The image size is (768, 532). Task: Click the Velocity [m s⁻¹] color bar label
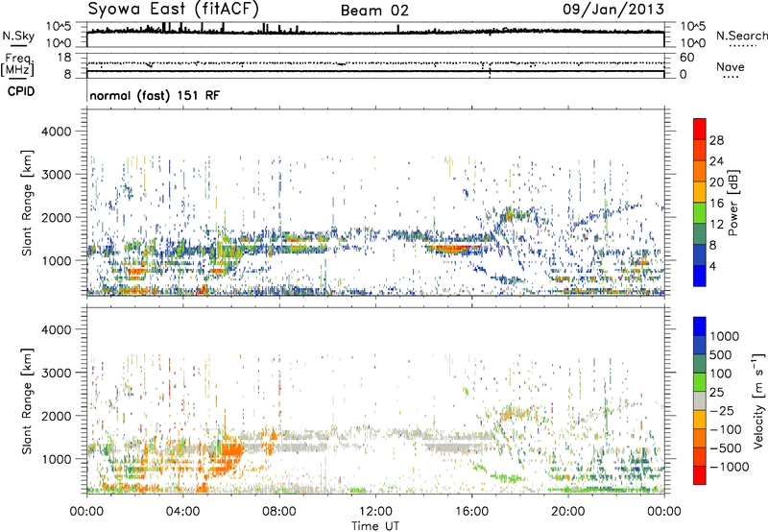pyautogui.click(x=758, y=400)
